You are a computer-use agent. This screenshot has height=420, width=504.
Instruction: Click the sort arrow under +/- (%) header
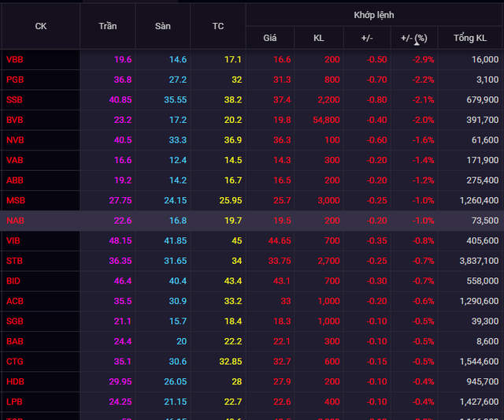point(415,45)
